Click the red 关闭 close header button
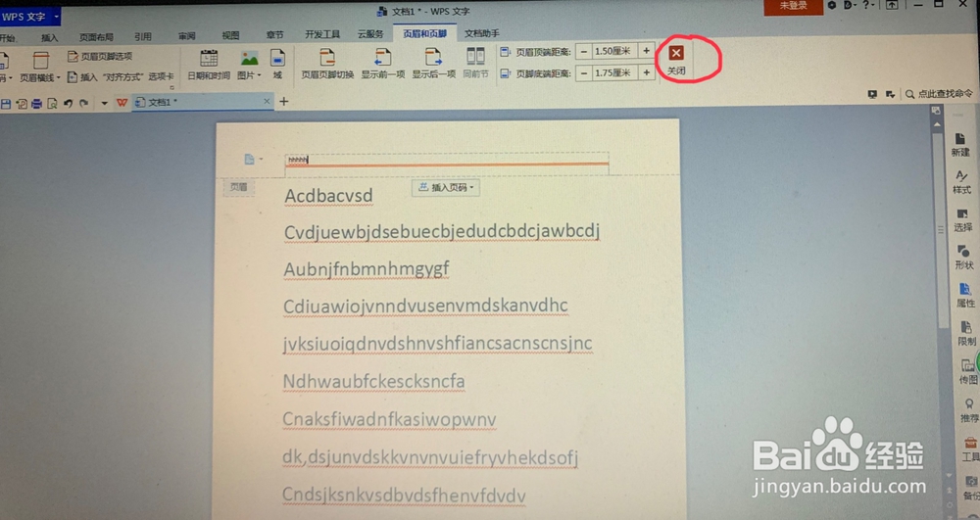 pyautogui.click(x=676, y=60)
